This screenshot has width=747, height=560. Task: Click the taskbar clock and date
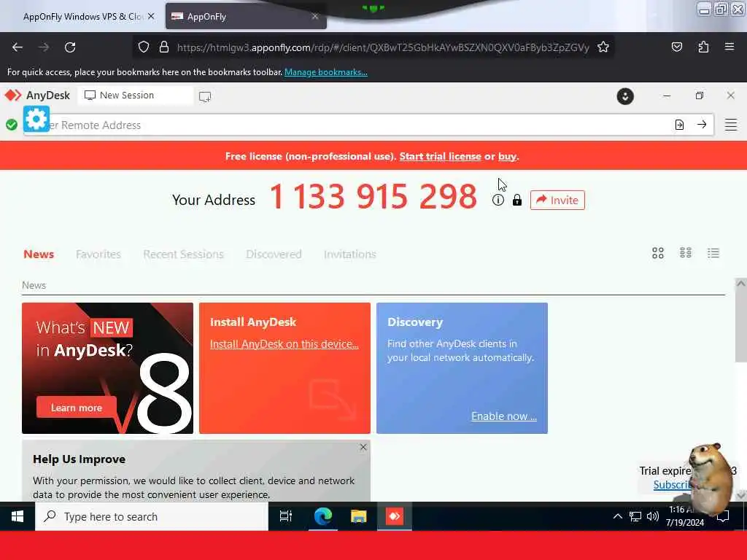click(684, 516)
